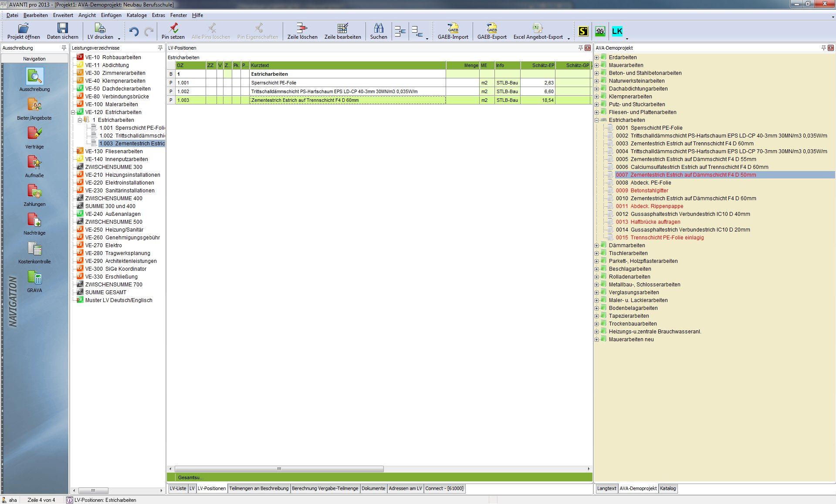Select 0015 Trennschicht PE-Folie einlagig

click(x=660, y=238)
